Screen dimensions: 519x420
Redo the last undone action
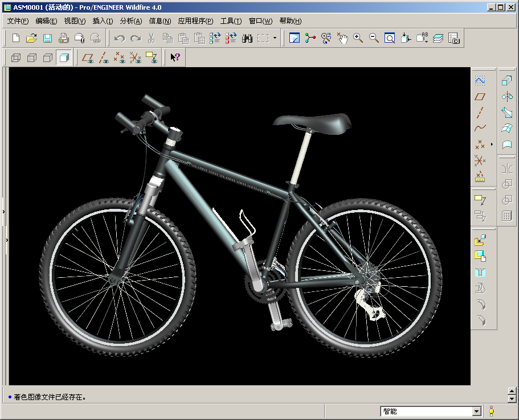click(136, 38)
